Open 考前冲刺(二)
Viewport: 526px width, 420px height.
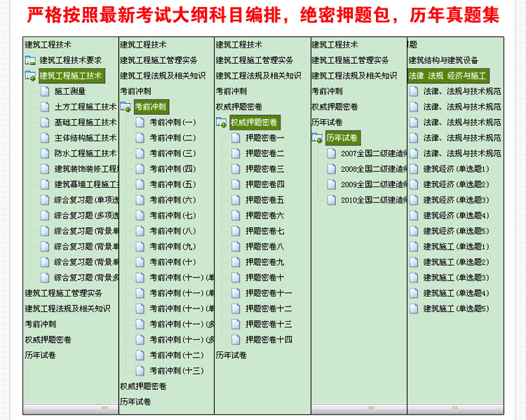click(173, 138)
